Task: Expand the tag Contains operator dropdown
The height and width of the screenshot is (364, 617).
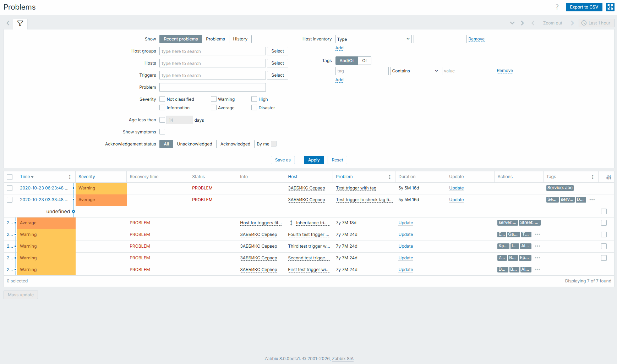Action: pos(415,71)
